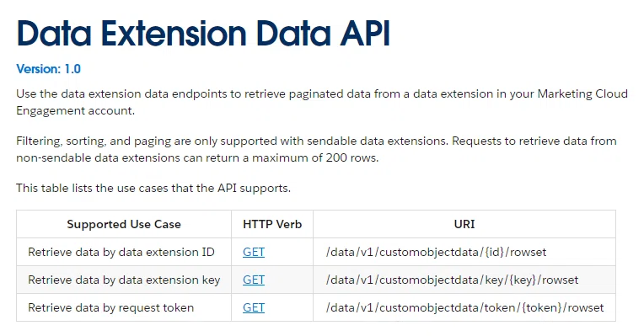Image resolution: width=644 pixels, height=336 pixels.
Task: Select the HTTP Verb column header
Action: click(272, 224)
